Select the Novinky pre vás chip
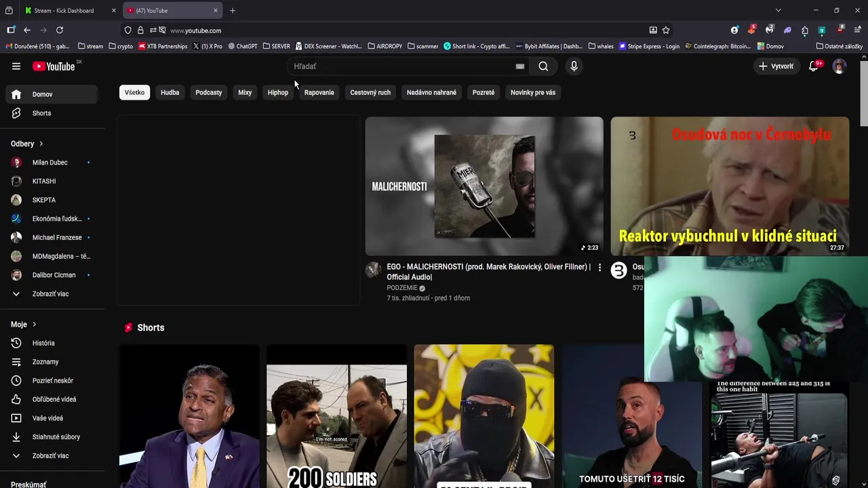This screenshot has width=868, height=488. [533, 92]
